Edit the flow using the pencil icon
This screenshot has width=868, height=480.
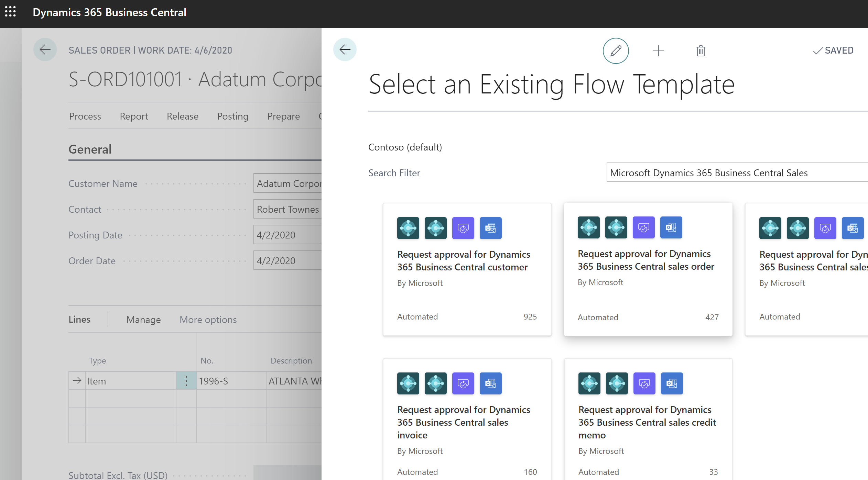point(616,51)
